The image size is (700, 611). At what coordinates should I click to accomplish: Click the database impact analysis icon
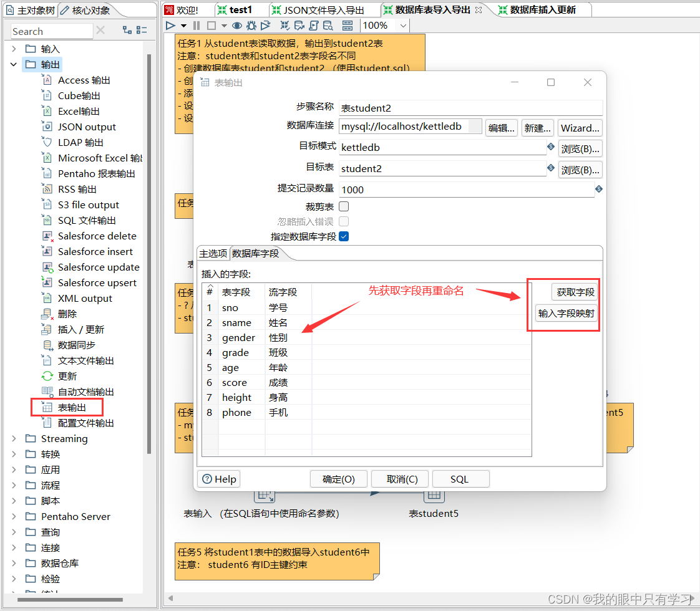point(299,26)
